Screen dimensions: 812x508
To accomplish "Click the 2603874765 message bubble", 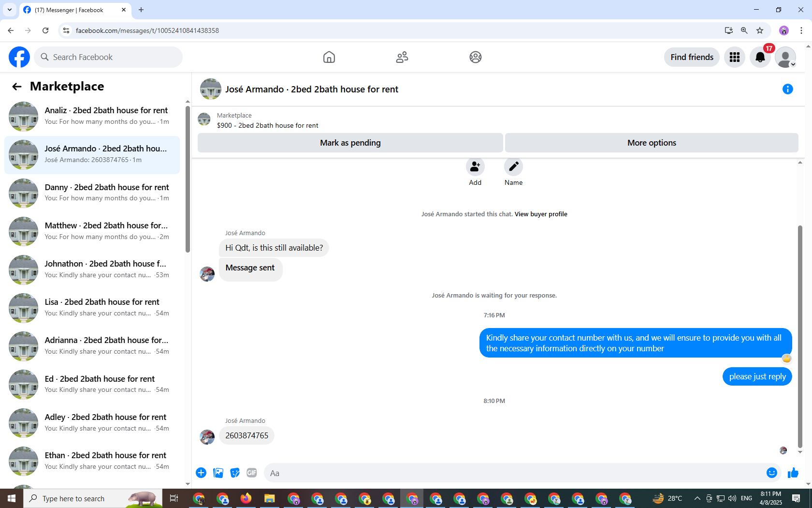I will [246, 435].
